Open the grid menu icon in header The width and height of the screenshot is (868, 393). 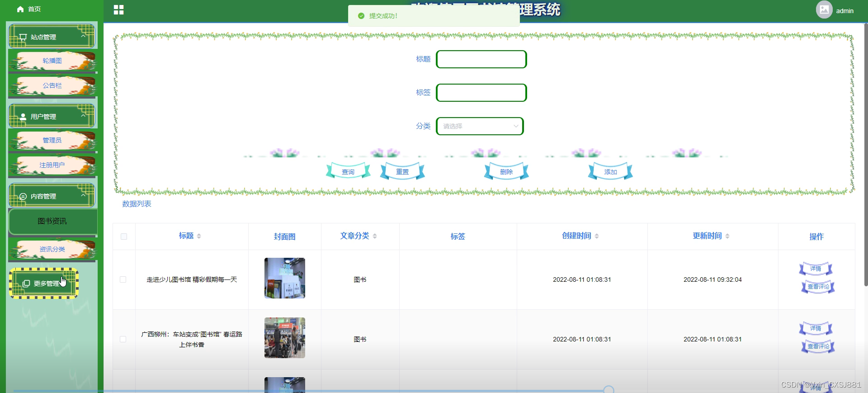click(x=118, y=10)
